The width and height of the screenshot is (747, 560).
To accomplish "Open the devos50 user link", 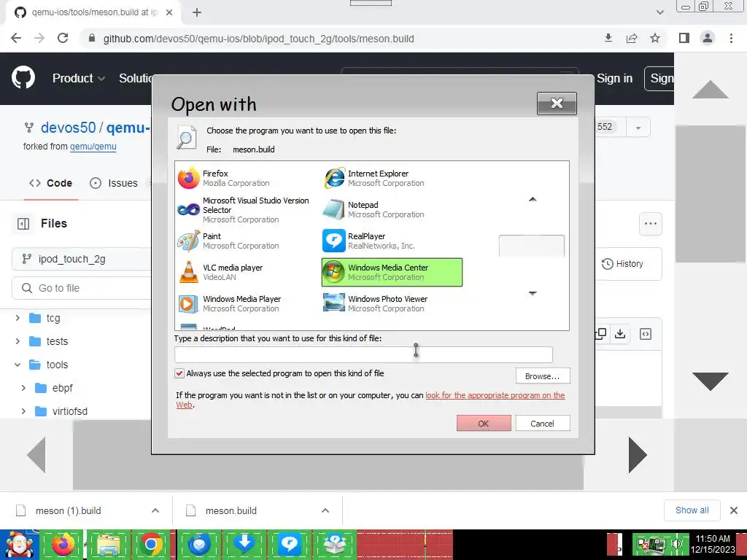I will [68, 128].
